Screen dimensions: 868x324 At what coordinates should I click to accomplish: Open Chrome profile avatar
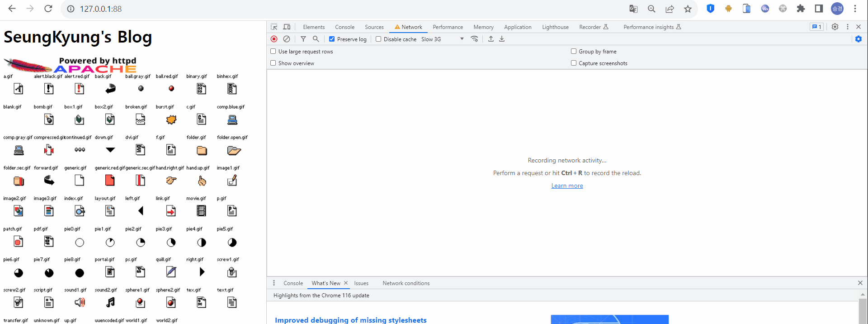pos(837,9)
